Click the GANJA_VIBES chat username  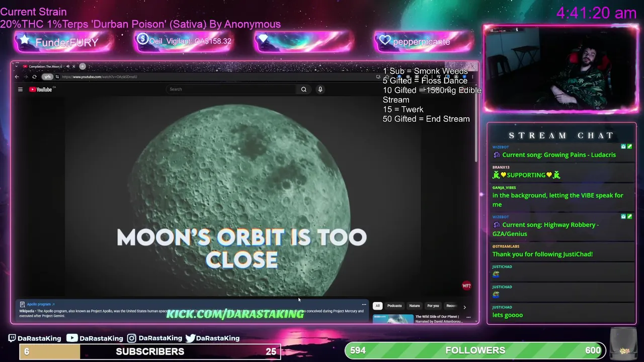[x=504, y=188]
